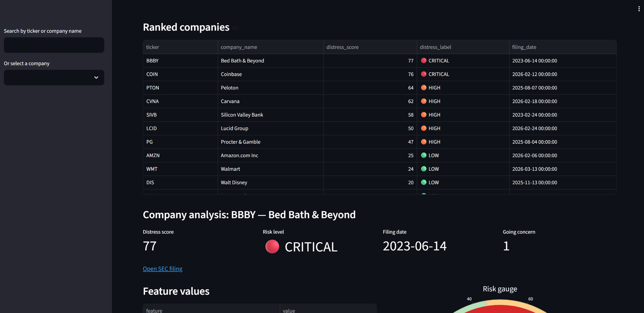Focus the ticker or company search field
This screenshot has width=644, height=313.
click(54, 45)
